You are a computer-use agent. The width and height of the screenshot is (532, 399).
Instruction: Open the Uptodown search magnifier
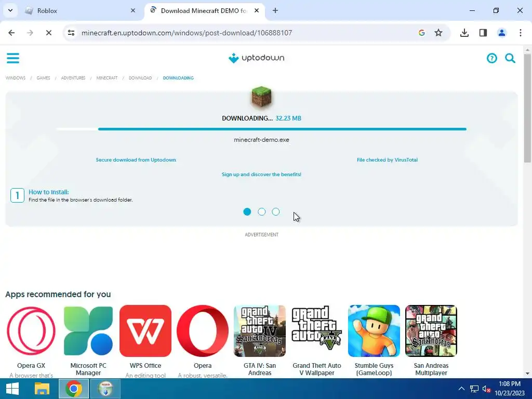click(x=510, y=58)
